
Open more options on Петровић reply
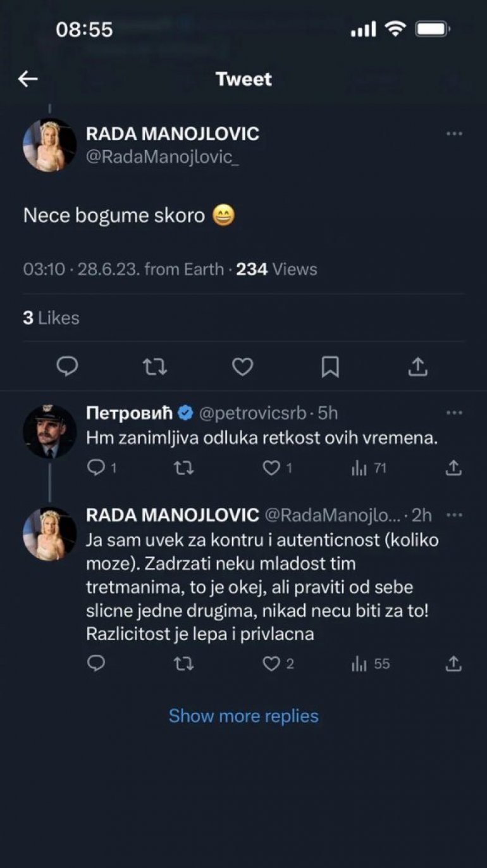point(454,413)
